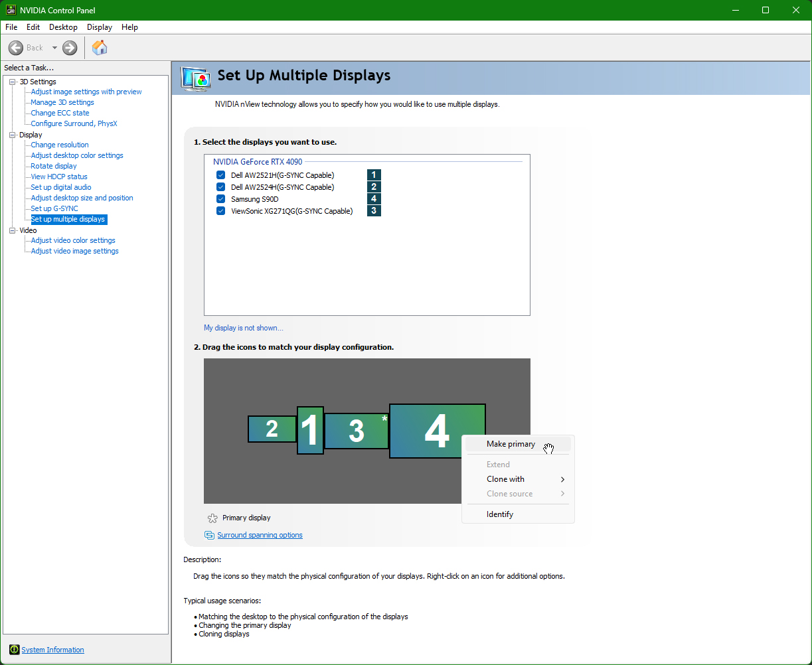Screen dimensions: 812x665
Task: Click display number badge 4 in list
Action: [374, 199]
